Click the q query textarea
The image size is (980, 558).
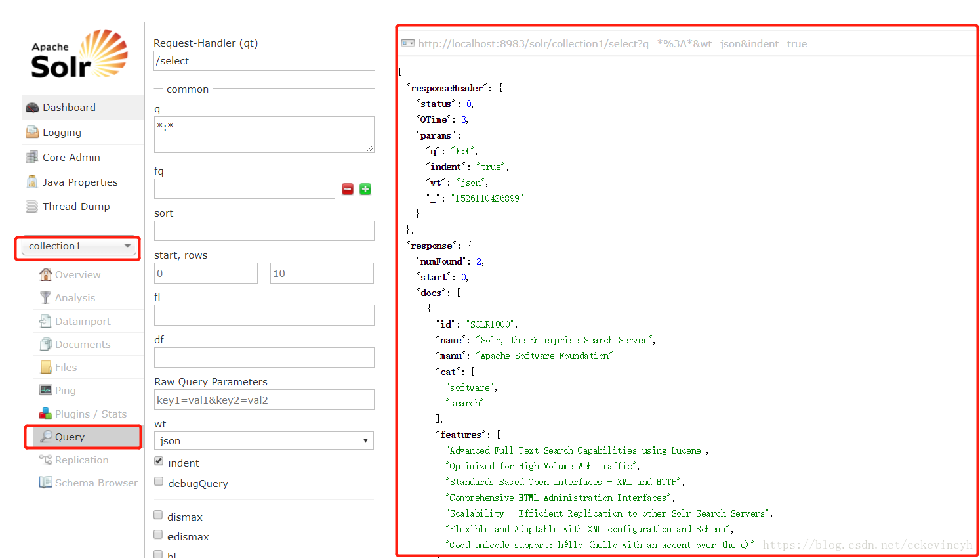(x=264, y=135)
